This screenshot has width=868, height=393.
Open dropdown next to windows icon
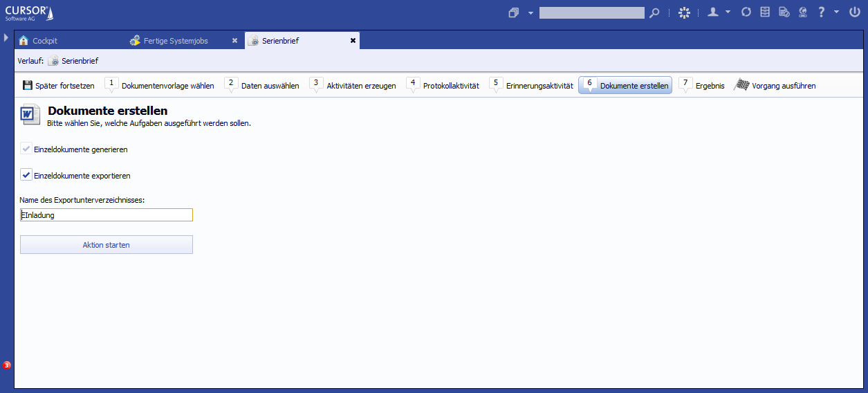coord(530,12)
